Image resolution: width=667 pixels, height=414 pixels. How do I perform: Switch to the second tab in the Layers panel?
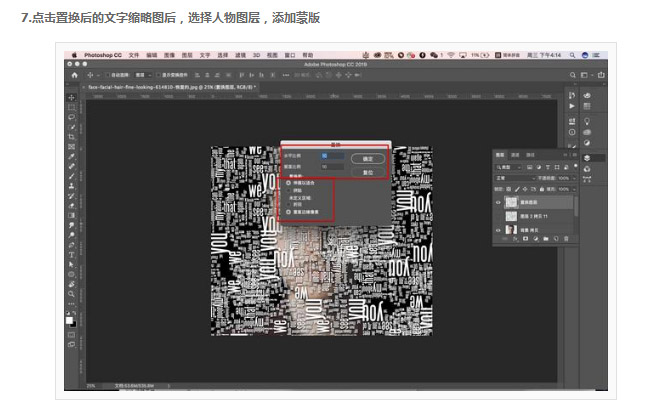[515, 155]
